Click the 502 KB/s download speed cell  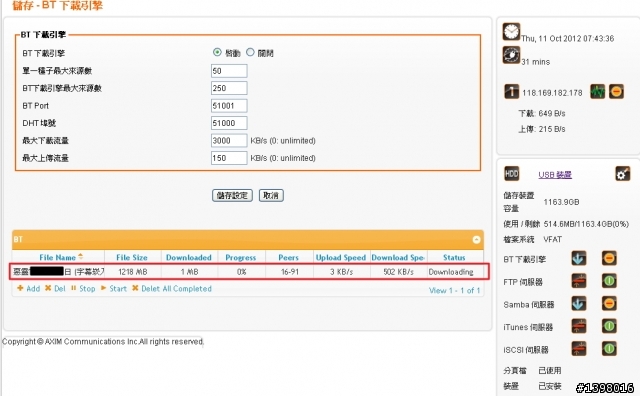coord(398,272)
